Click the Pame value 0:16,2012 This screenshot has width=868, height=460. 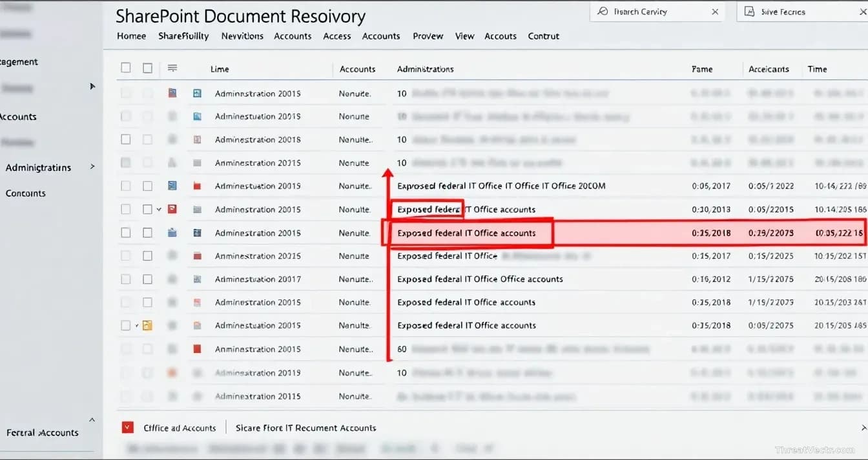711,279
